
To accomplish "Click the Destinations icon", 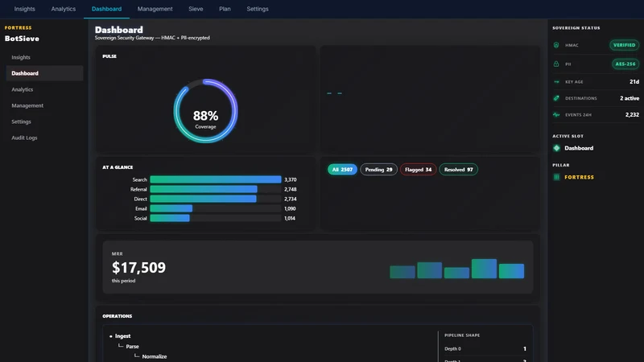I will pyautogui.click(x=556, y=98).
